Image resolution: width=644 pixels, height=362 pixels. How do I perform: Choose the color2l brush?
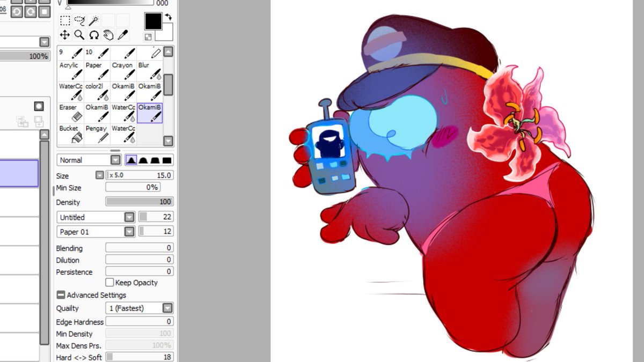[97, 92]
